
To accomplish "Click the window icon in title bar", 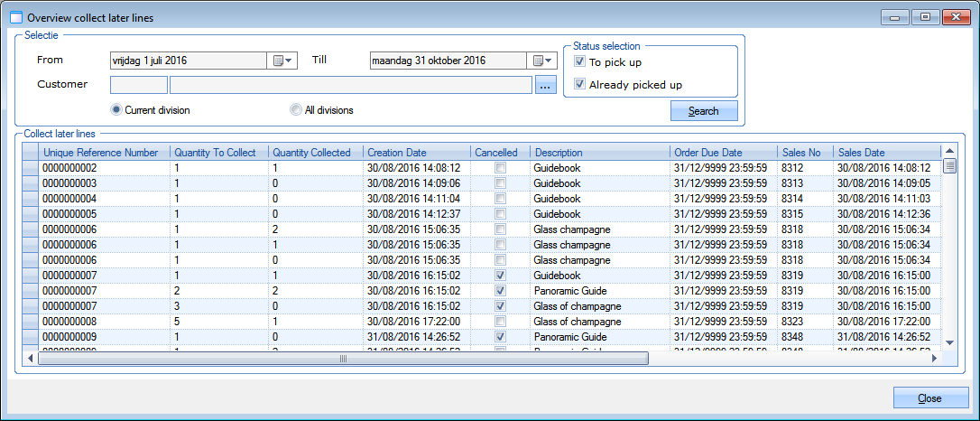I will 15,17.
